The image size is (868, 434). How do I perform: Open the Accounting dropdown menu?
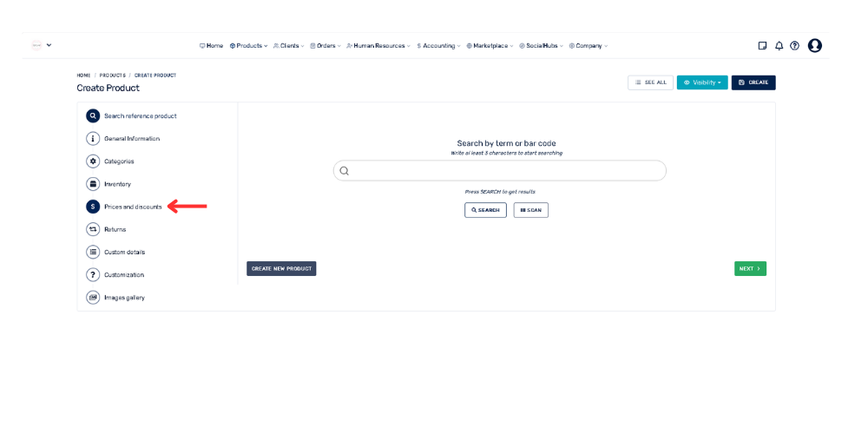click(438, 46)
